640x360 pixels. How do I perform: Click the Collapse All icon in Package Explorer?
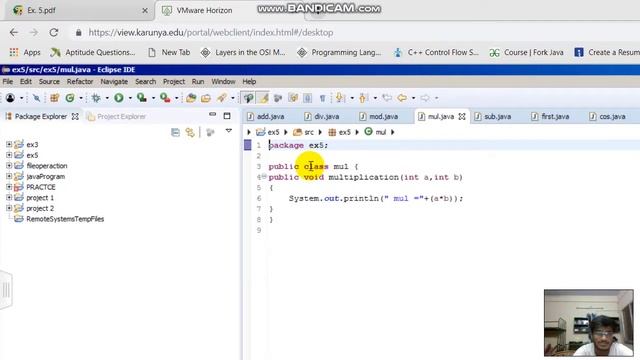(176, 132)
